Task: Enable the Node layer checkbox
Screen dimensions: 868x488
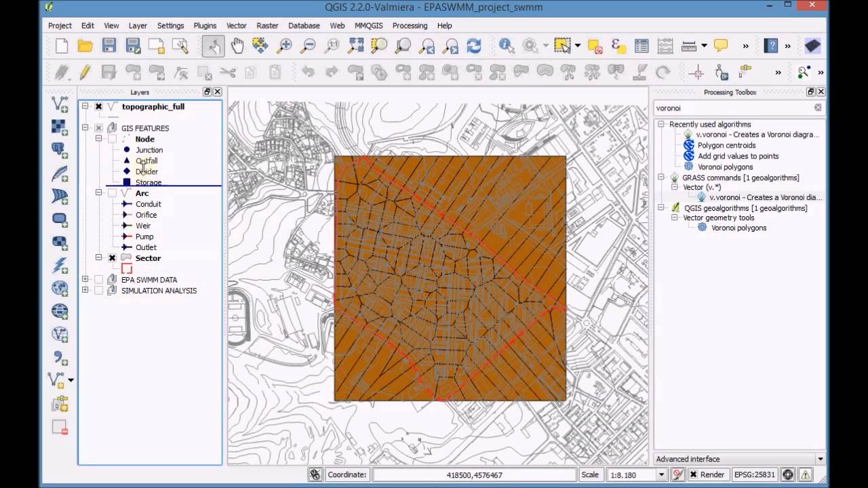Action: [112, 139]
